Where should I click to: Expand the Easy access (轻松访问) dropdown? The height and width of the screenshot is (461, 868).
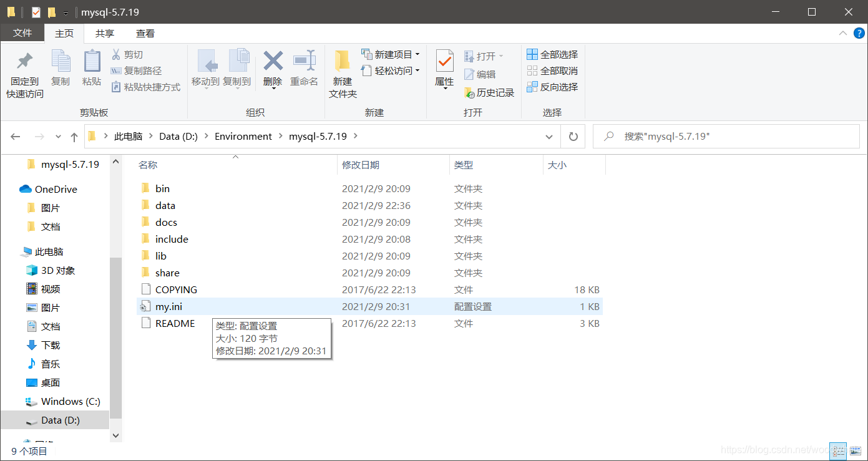[391, 71]
